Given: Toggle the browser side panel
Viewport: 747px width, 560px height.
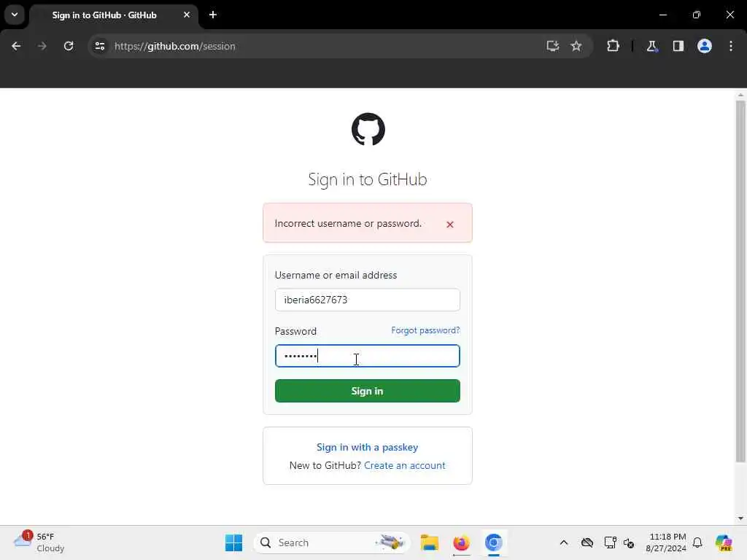Looking at the screenshot, I should (x=678, y=46).
